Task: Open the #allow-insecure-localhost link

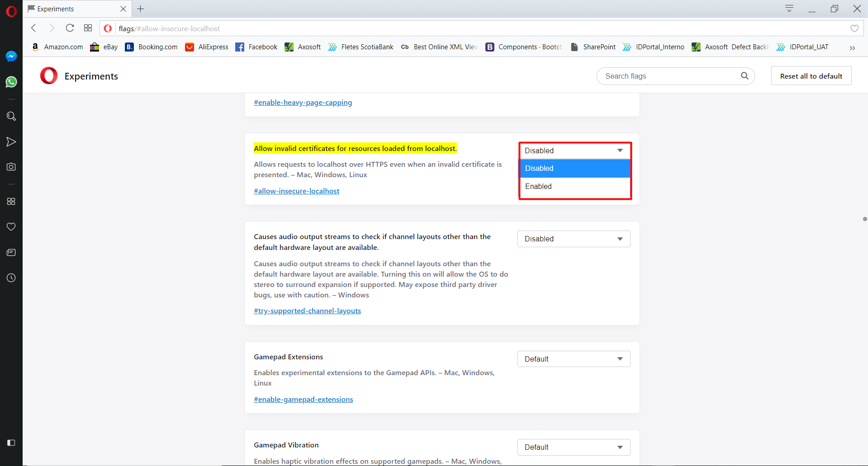Action: 296,191
